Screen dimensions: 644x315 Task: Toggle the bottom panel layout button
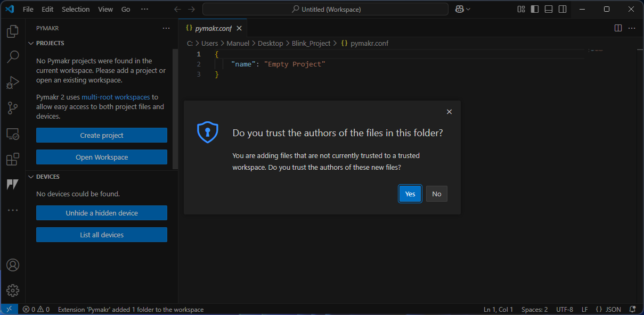(x=549, y=9)
